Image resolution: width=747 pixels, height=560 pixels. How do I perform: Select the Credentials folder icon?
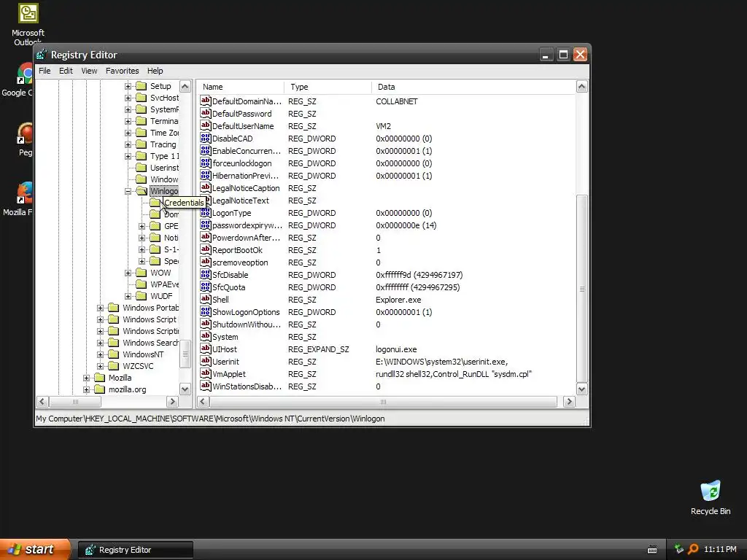point(155,203)
